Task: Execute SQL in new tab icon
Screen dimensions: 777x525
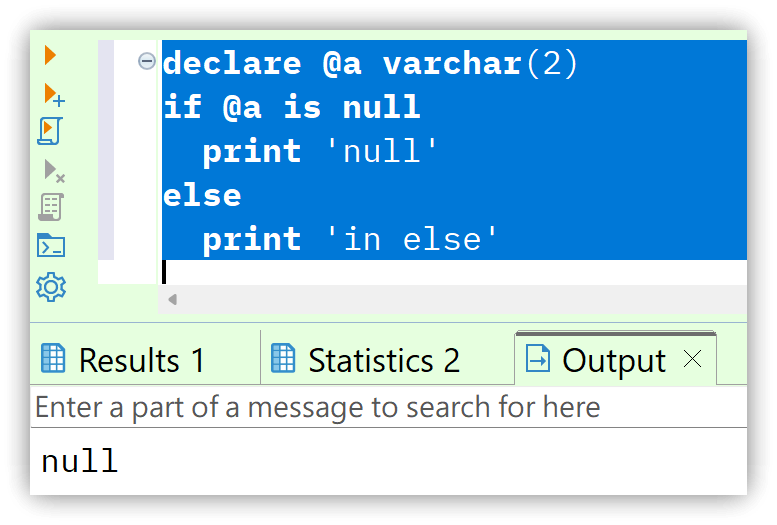Action: [x=54, y=94]
